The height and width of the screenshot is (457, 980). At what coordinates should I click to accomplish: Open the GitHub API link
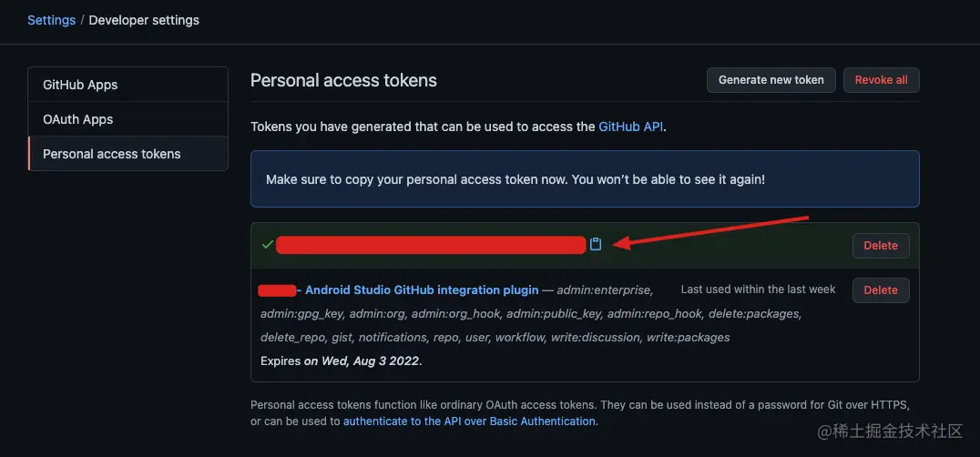631,127
